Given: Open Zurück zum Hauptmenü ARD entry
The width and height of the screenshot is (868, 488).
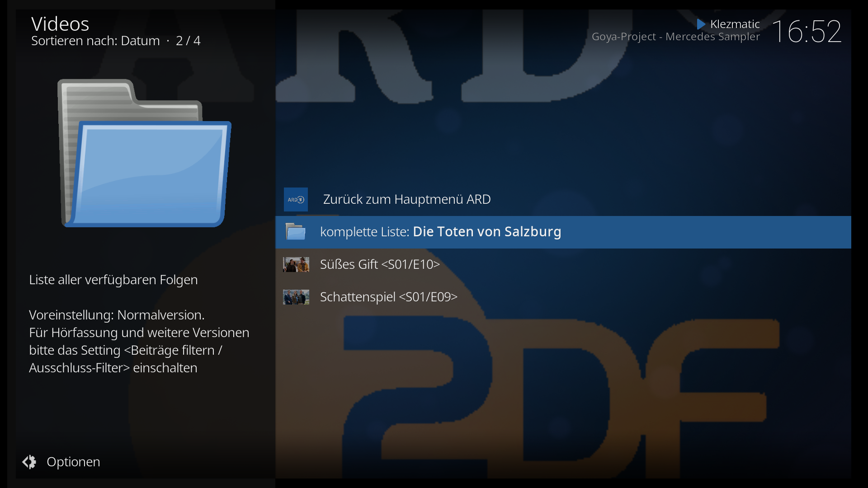Looking at the screenshot, I should [563, 199].
